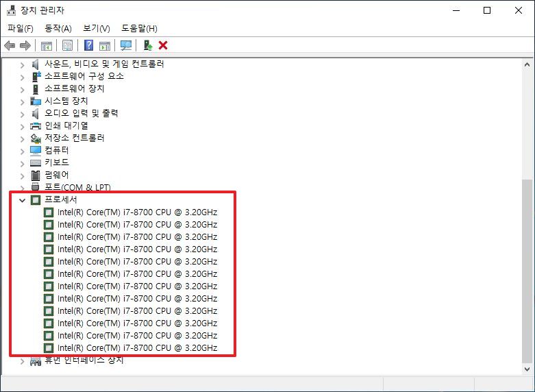This screenshot has height=392, width=535.
Task: Click the chip icon next to 펌웨어
Action: point(36,175)
